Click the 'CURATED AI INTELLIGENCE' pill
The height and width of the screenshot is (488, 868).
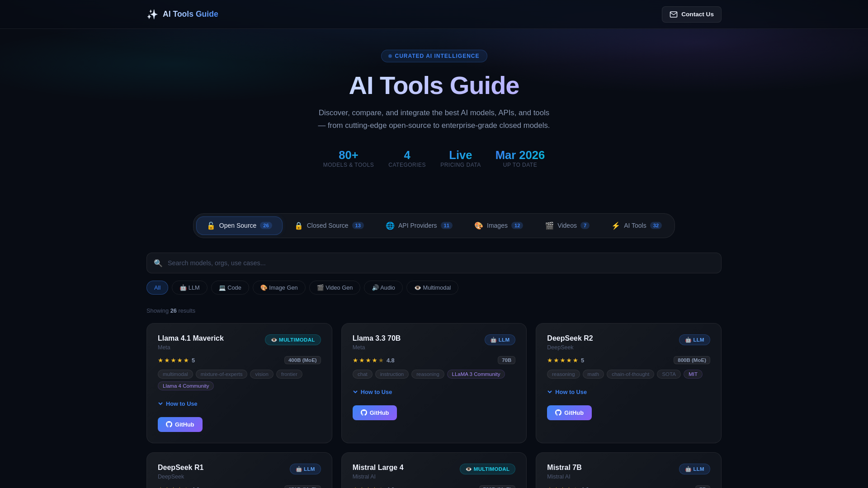click(434, 56)
